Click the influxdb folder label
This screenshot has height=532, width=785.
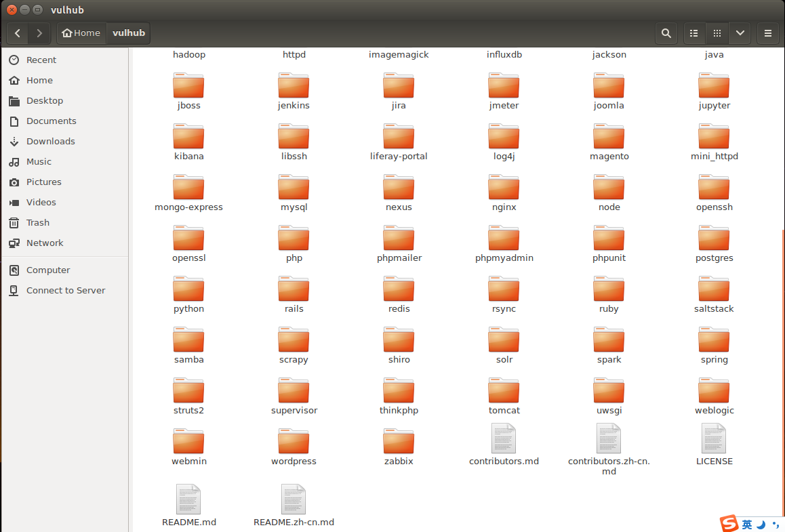[x=504, y=54]
